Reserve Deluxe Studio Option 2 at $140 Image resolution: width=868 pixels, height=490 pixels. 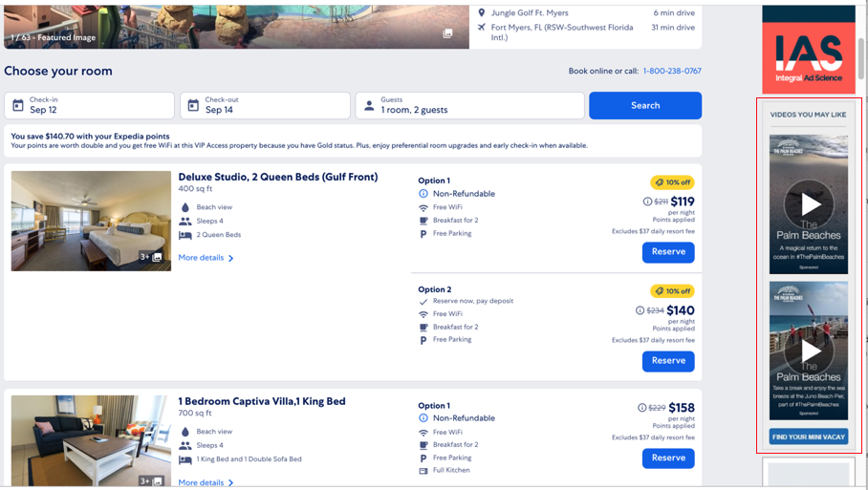668,361
